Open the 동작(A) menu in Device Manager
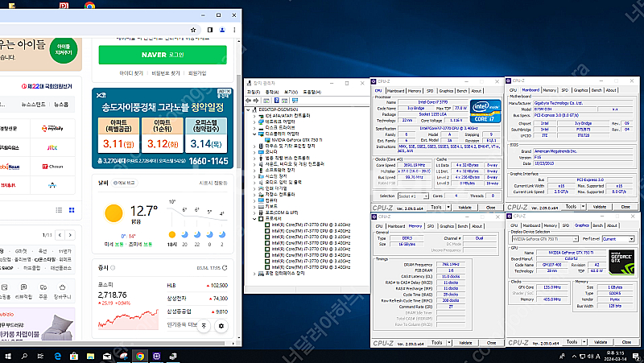 click(272, 92)
